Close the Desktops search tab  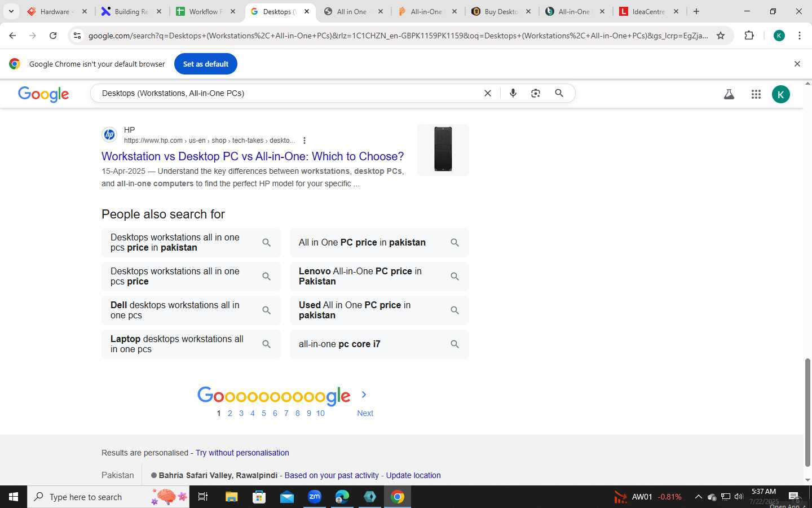[x=307, y=11]
